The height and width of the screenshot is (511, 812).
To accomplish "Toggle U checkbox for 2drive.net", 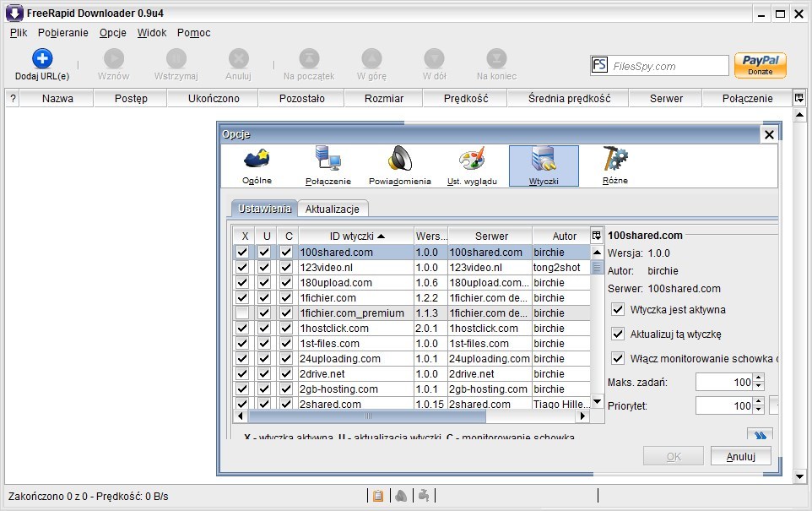I will tap(264, 373).
